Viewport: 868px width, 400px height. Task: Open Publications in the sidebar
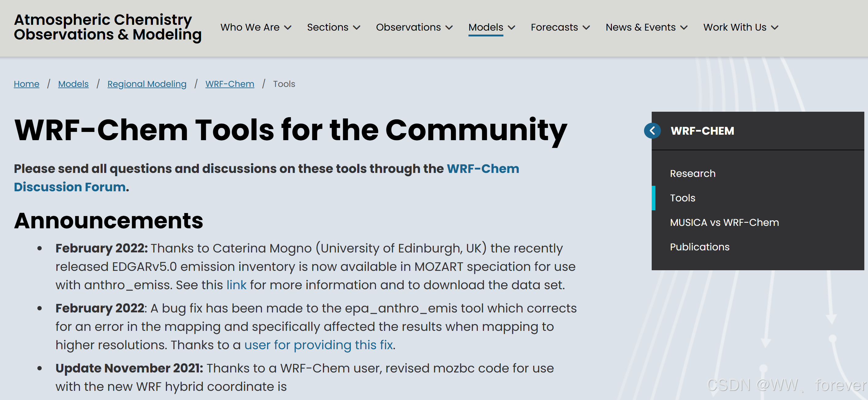pyautogui.click(x=699, y=247)
